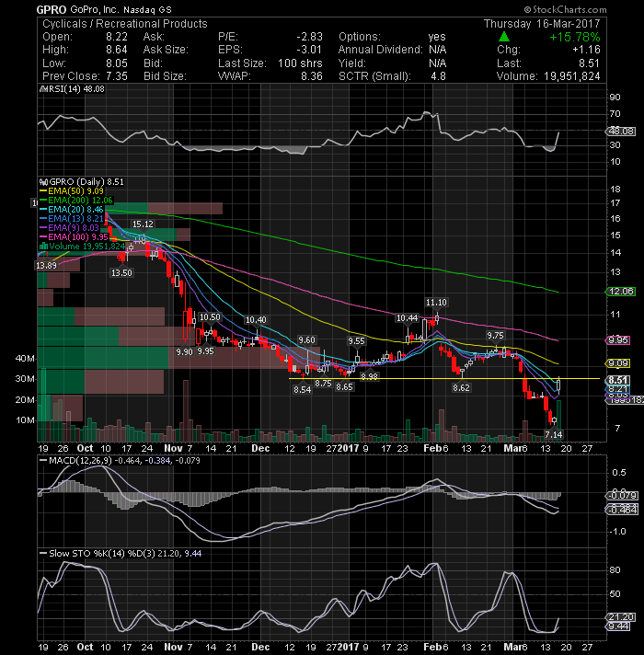Viewport: 644px width, 655px height.
Task: Click the pink 9.95 EMA tag on price axis
Action: tap(618, 340)
